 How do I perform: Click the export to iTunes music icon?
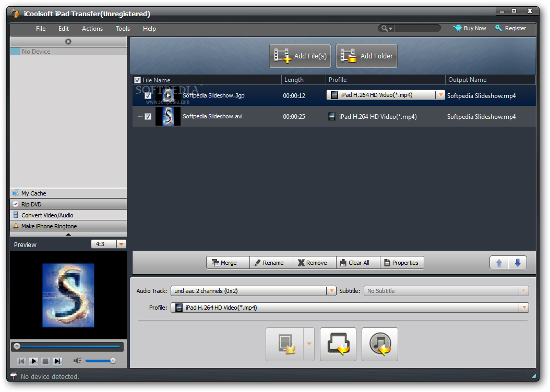click(380, 344)
